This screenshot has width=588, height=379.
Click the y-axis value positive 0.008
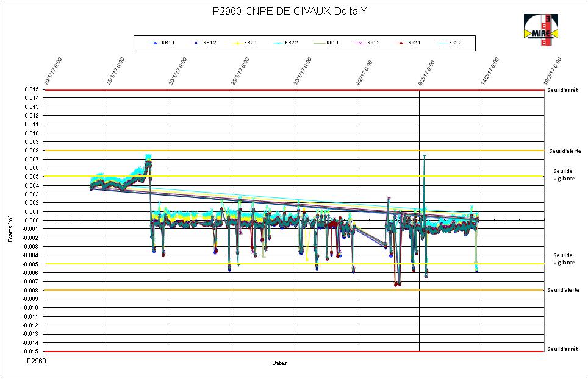click(x=32, y=151)
